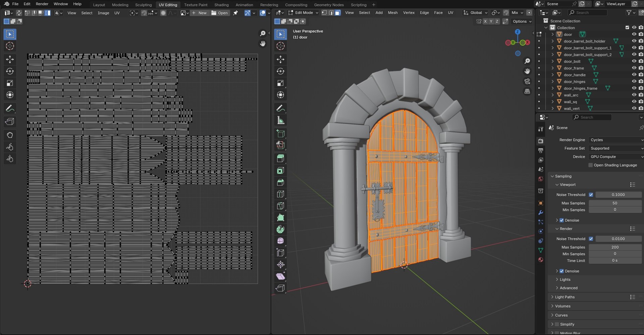Click the Open image button
This screenshot has width=644, height=335.
(220, 13)
